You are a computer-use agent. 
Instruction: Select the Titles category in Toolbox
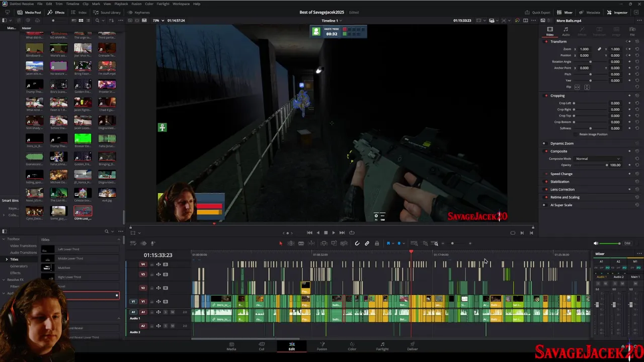click(14, 259)
